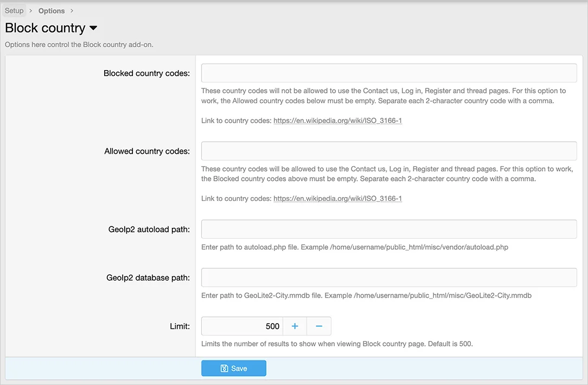The image size is (588, 385).
Task: Increase the Limit value with the plus icon
Action: coord(295,326)
